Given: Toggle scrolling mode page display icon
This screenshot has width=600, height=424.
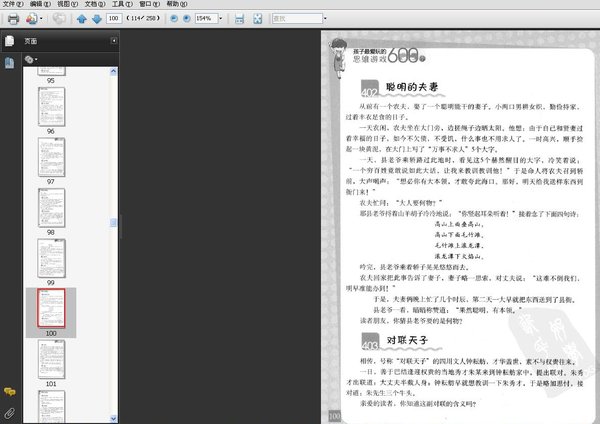Looking at the screenshot, I should [x=240, y=18].
